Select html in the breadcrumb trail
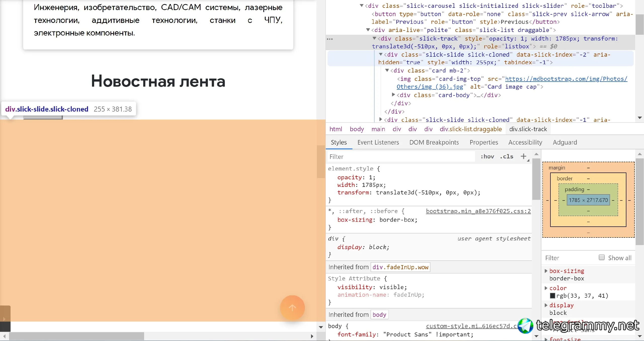 (x=336, y=129)
